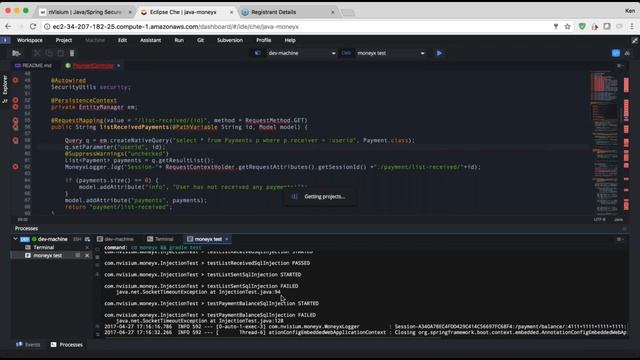Open the new project folder icon in toolbar
This screenshot has width=640, height=360.
16,53
